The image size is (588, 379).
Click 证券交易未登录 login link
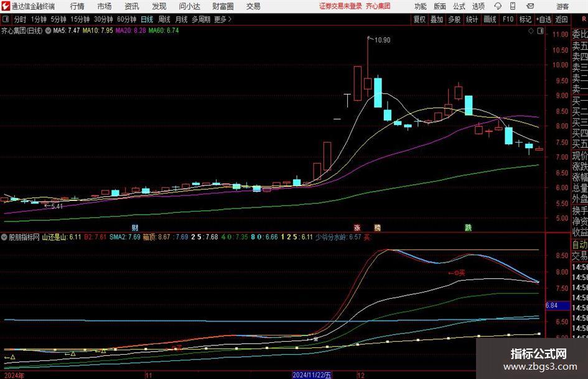pos(340,6)
